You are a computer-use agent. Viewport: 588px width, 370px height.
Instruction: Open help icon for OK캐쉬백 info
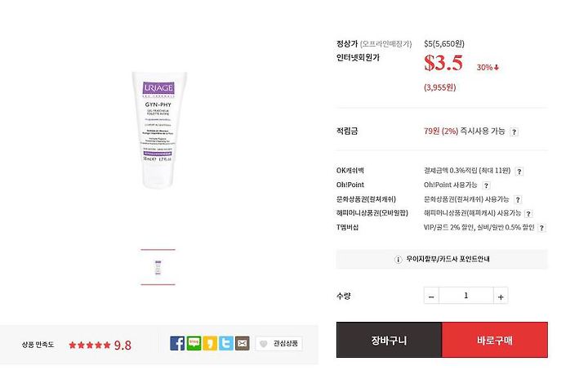click(519, 172)
